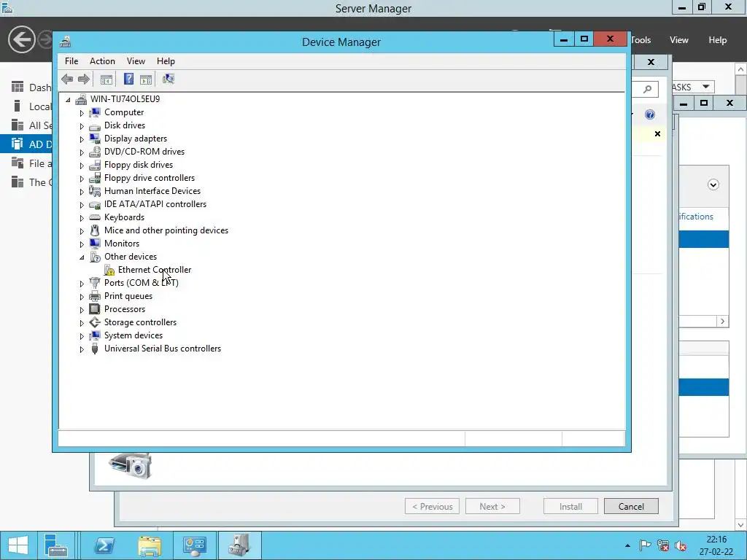
Task: Select the Ethernet Controller warning icon
Action: 109,270
